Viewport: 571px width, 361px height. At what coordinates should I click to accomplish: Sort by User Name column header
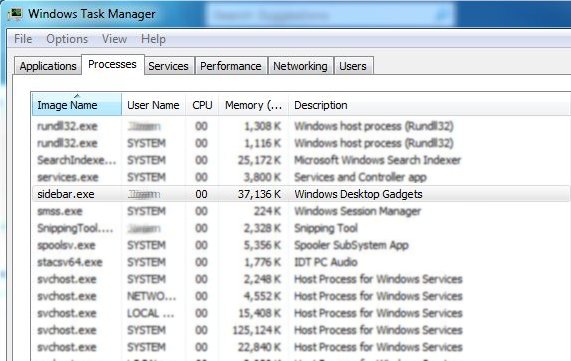tap(154, 105)
